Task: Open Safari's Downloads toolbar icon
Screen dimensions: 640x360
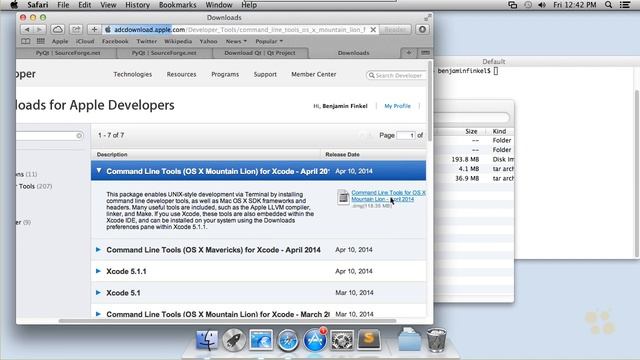Action: coord(422,29)
